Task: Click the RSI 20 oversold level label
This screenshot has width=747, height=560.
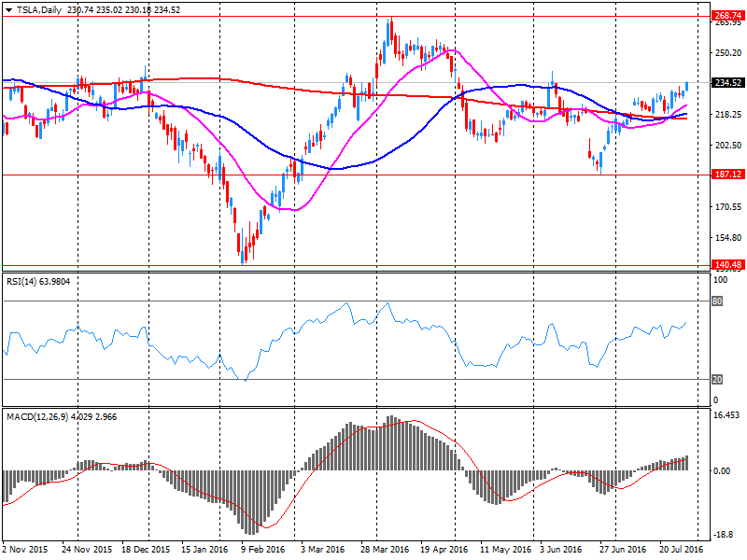Action: (717, 380)
